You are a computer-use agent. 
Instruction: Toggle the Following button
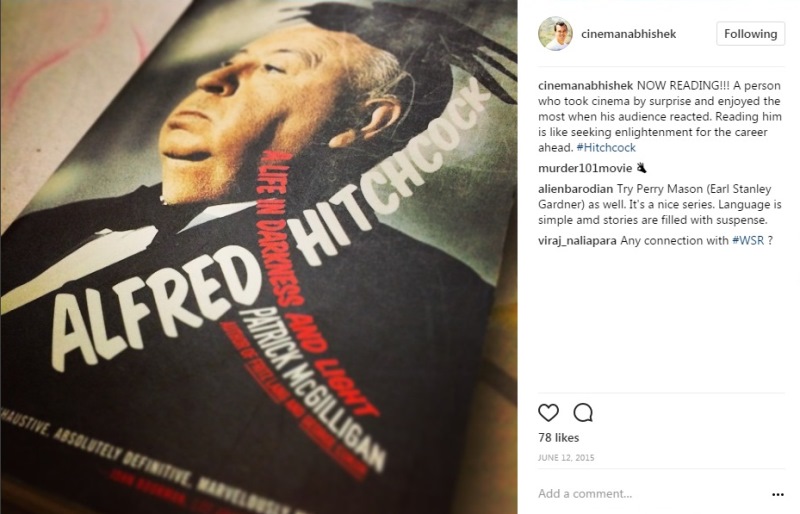pyautogui.click(x=751, y=34)
